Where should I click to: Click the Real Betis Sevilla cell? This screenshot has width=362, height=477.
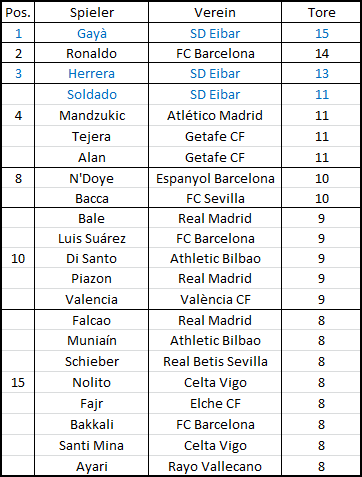coord(215,361)
